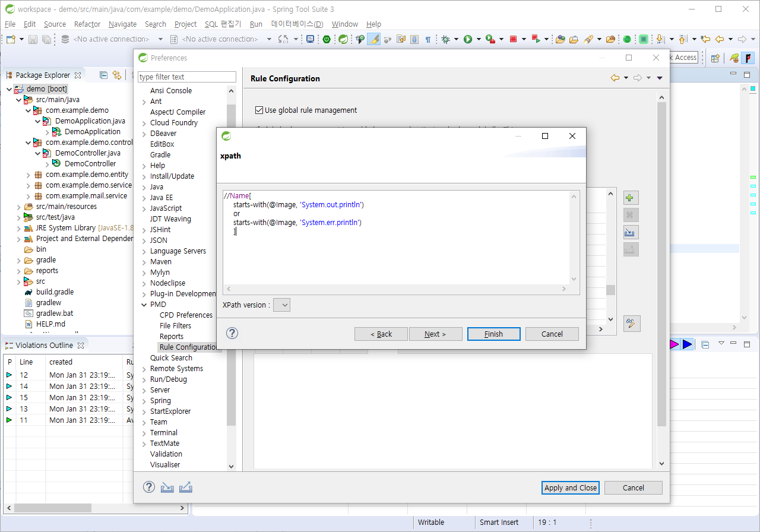
Task: Collapse the demo project node
Action: [x=9, y=89]
